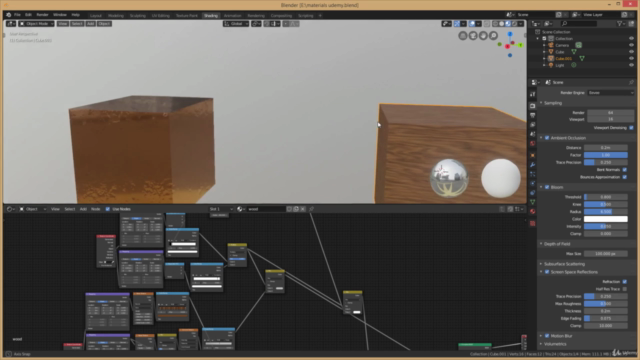Click the Camera object data icon in outliner

(x=578, y=45)
